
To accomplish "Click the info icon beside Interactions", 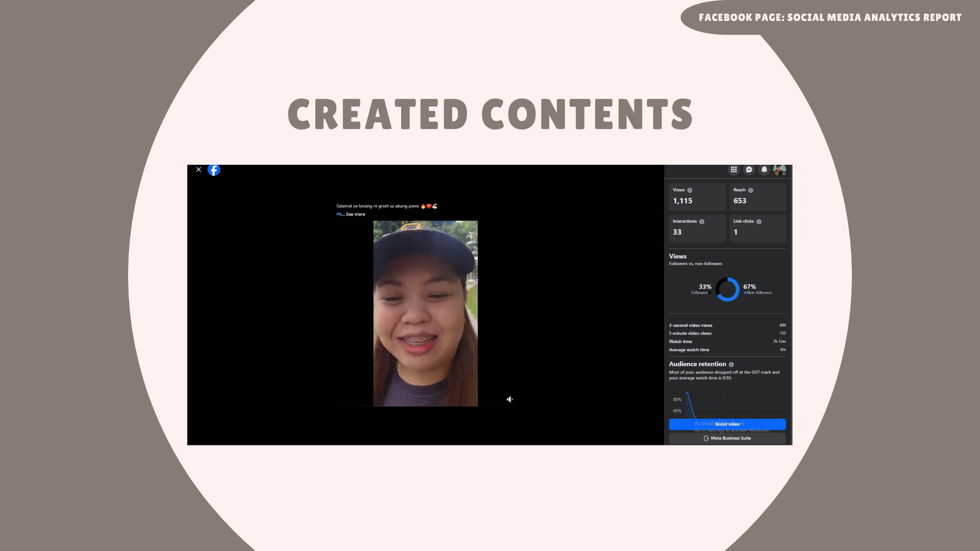I will point(702,222).
